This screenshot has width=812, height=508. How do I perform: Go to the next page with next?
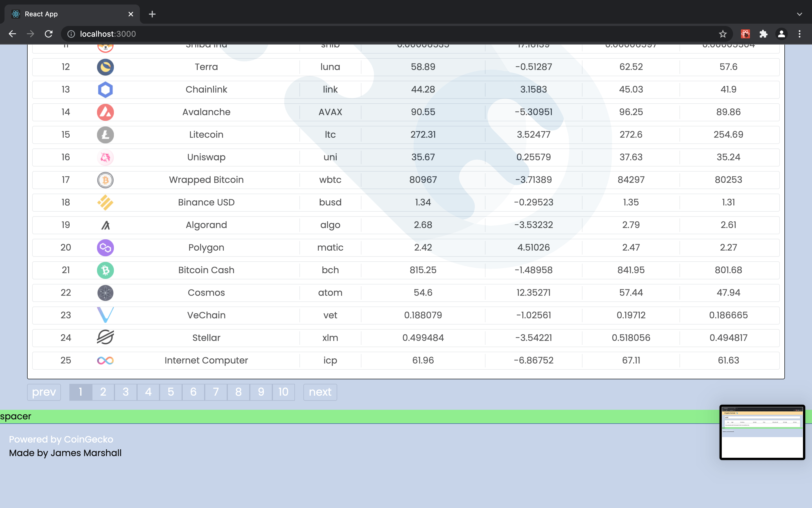[320, 392]
